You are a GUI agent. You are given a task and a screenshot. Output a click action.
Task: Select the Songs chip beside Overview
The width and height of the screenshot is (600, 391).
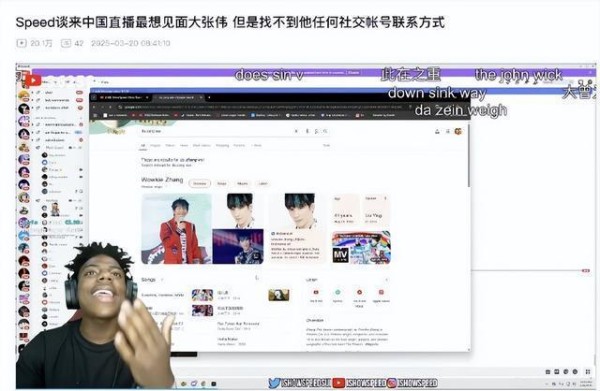pyautogui.click(x=222, y=184)
